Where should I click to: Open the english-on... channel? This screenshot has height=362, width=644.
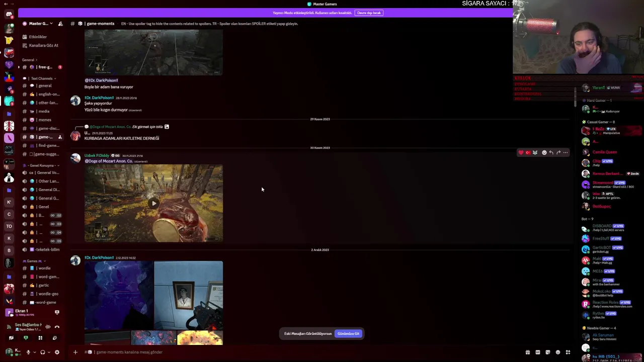(41, 94)
